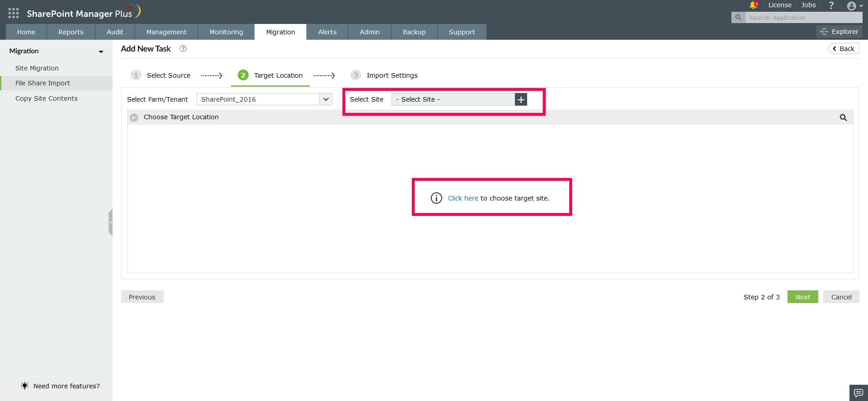Click the 'Step 2 of 3' text
The height and width of the screenshot is (401, 868).
762,297
